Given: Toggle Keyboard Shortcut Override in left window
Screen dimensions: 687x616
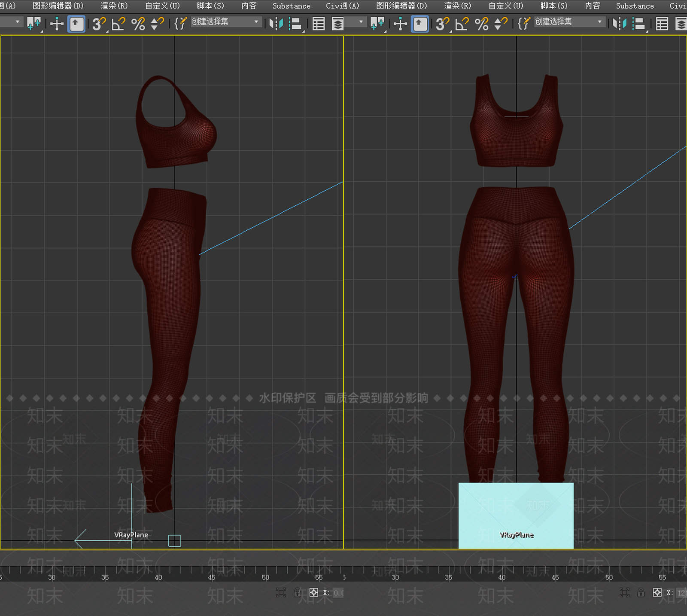Looking at the screenshot, I should [76, 24].
